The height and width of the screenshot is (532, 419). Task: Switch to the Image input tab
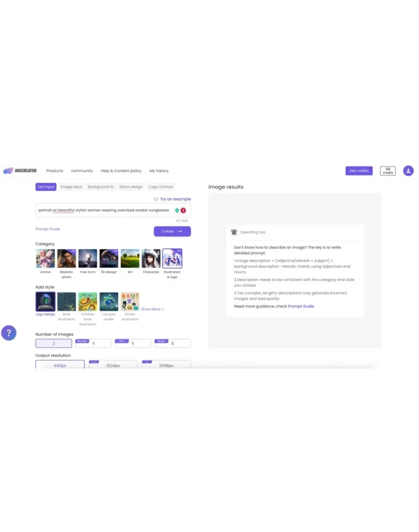(x=71, y=187)
